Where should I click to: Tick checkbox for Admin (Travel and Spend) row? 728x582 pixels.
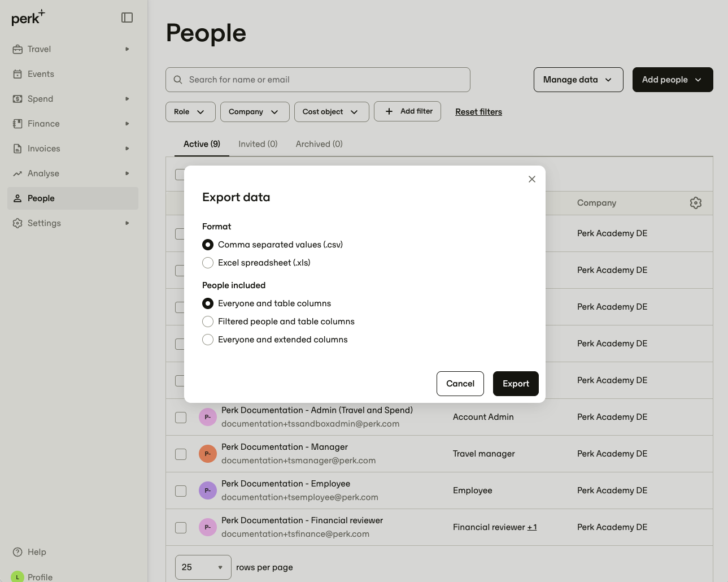point(181,418)
